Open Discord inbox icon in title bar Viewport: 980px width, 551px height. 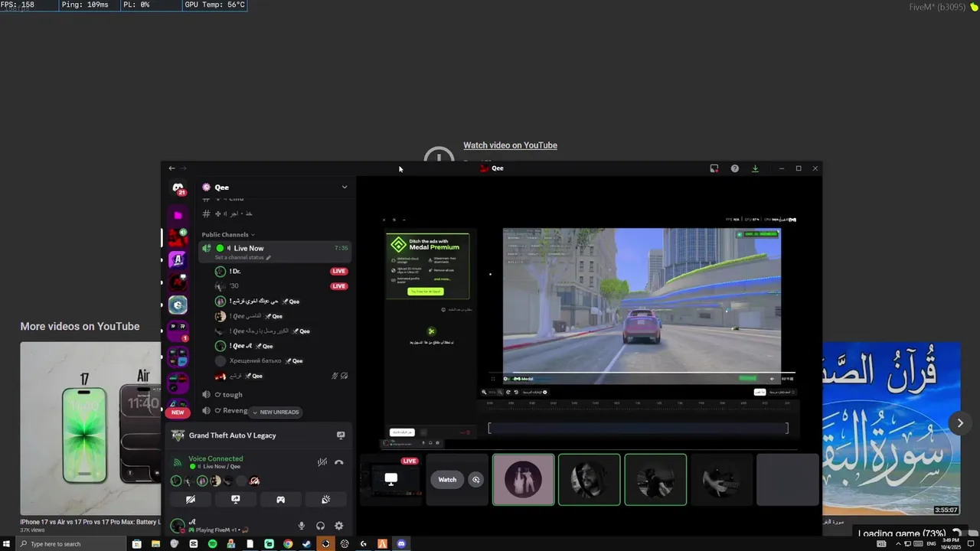tap(714, 168)
